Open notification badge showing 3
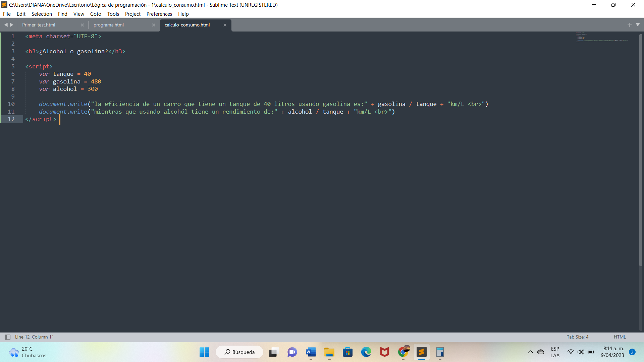This screenshot has width=644, height=362. [x=632, y=352]
